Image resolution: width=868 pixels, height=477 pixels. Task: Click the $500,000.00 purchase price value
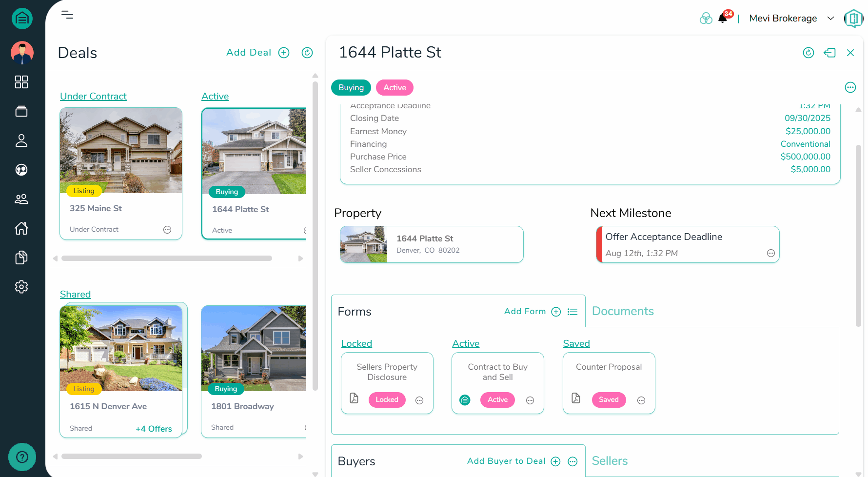coord(805,157)
